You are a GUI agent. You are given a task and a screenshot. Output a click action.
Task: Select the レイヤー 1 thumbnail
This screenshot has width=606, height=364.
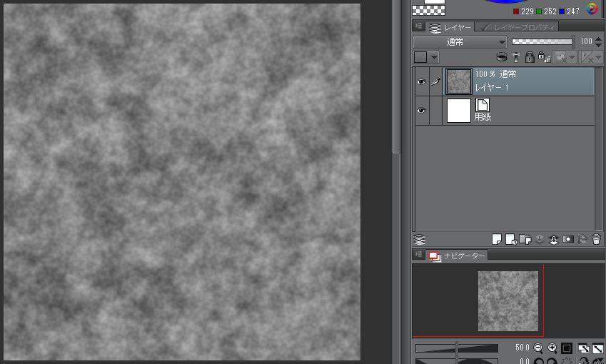tap(459, 81)
